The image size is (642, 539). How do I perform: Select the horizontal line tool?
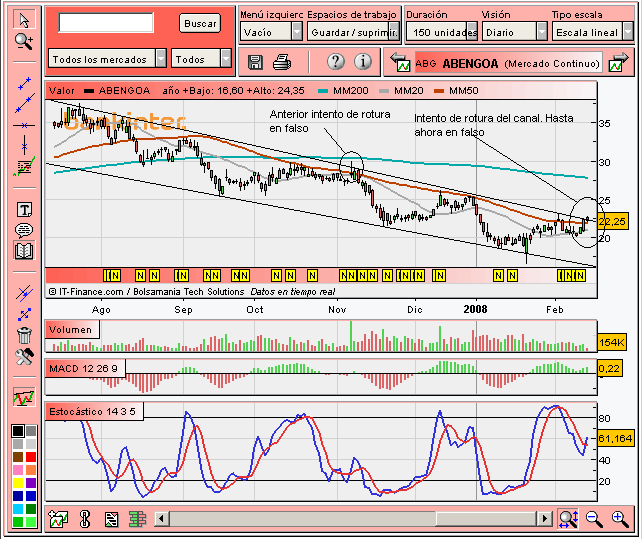24,125
